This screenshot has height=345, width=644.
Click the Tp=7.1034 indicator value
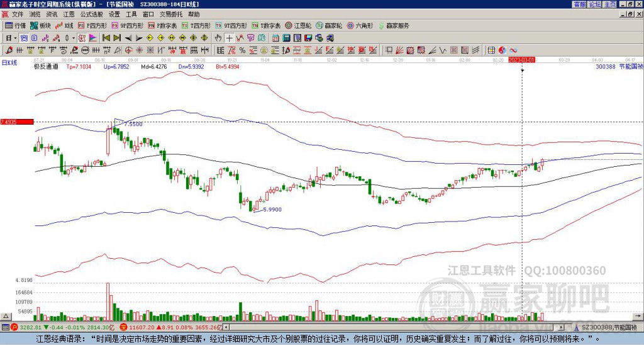click(x=79, y=66)
